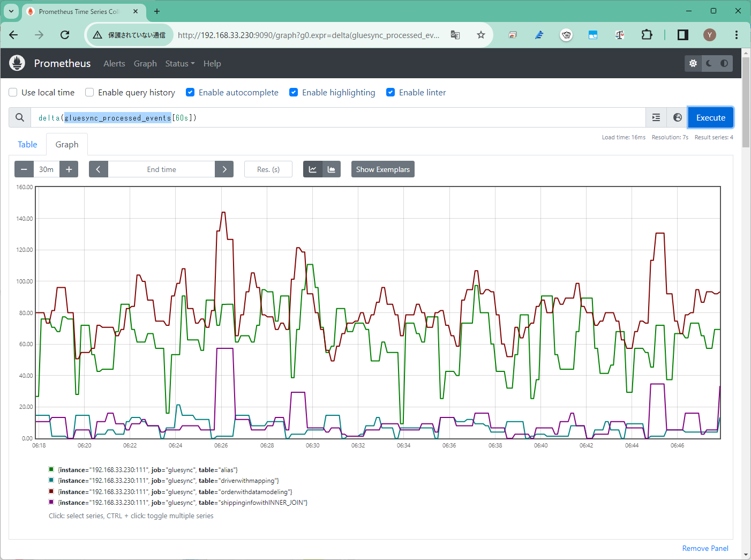Click the search magnifier beside the expression

pyautogui.click(x=20, y=117)
